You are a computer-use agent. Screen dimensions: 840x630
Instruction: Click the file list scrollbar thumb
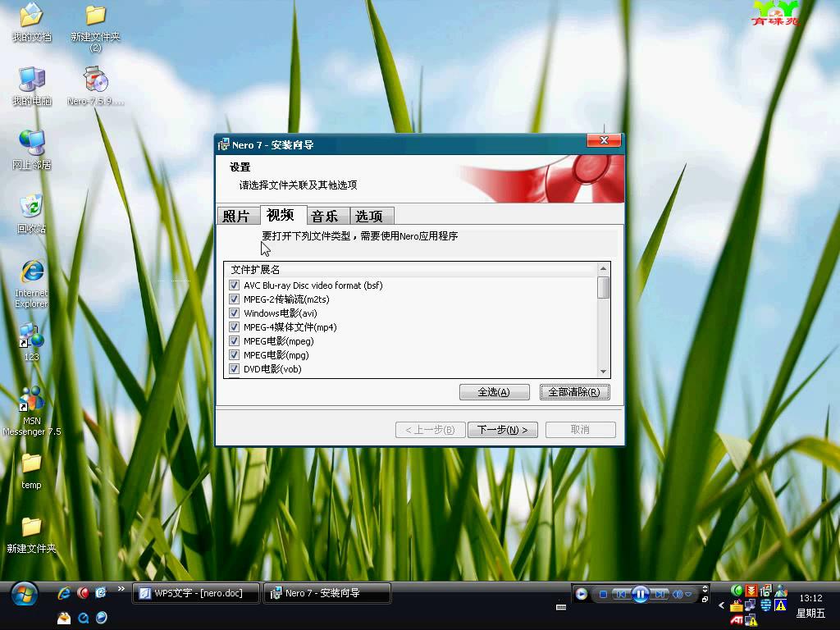(603, 287)
